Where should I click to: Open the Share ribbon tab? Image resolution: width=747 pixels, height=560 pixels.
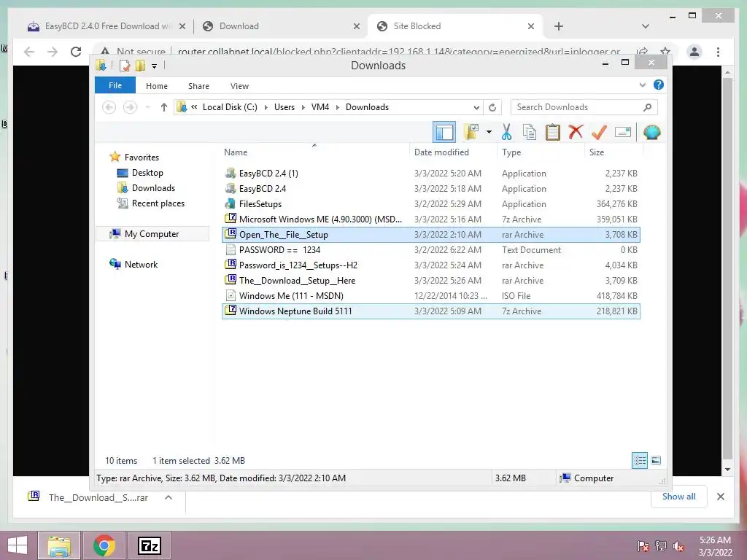point(198,86)
